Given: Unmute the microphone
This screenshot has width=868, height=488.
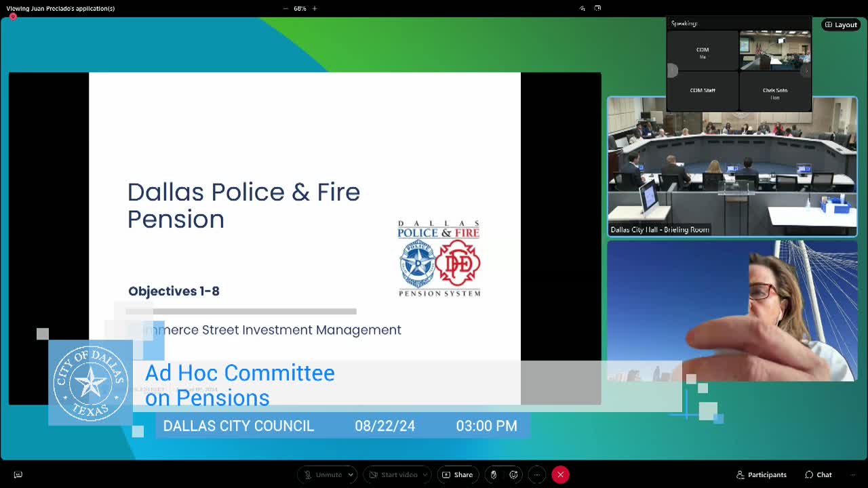Looking at the screenshot, I should (x=323, y=474).
